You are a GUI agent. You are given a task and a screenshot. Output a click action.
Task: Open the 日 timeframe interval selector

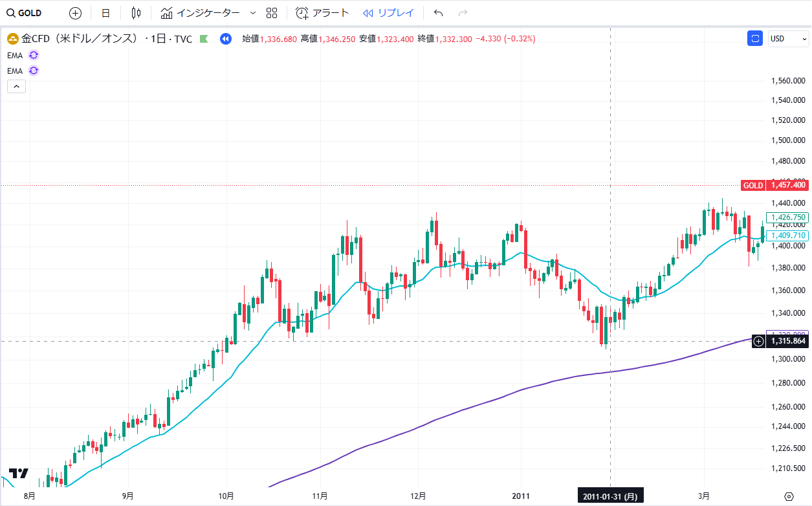(x=105, y=13)
